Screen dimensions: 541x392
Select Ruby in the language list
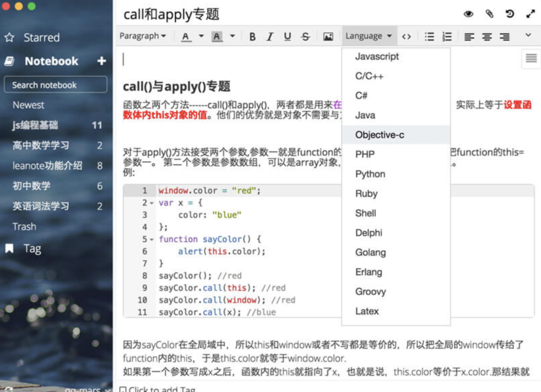[396, 193]
